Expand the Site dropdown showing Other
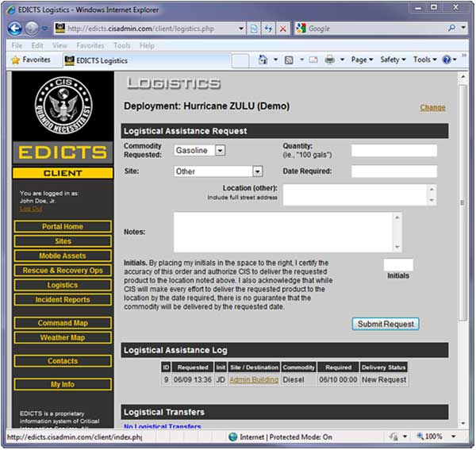 click(x=257, y=171)
